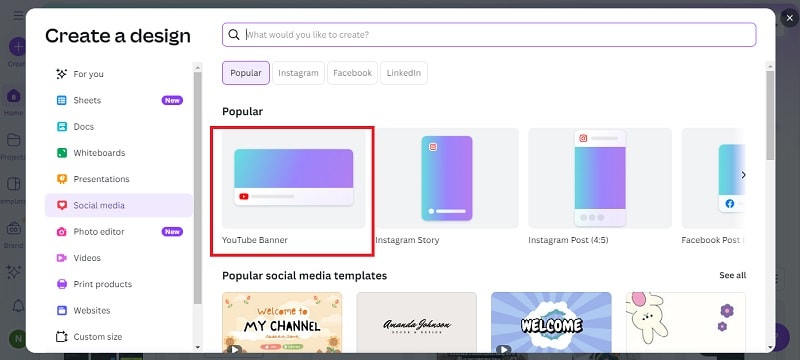Viewport: 800px width, 360px height.
Task: Click the Videos camera icon
Action: point(62,258)
